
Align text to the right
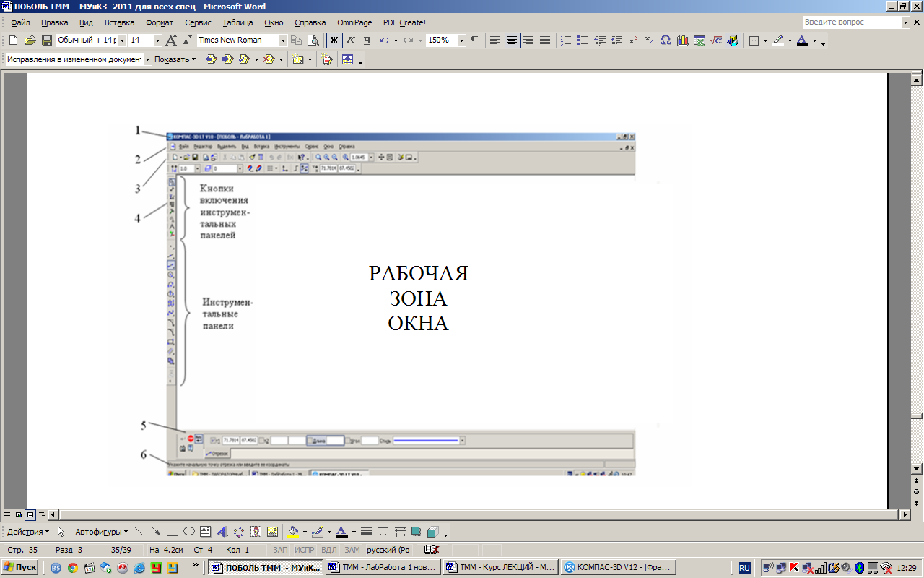click(528, 40)
